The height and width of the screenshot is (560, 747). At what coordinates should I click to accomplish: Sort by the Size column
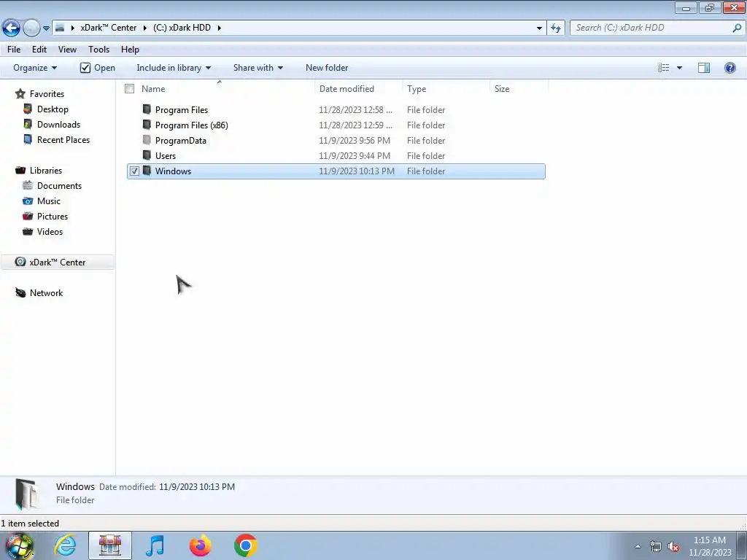point(502,88)
